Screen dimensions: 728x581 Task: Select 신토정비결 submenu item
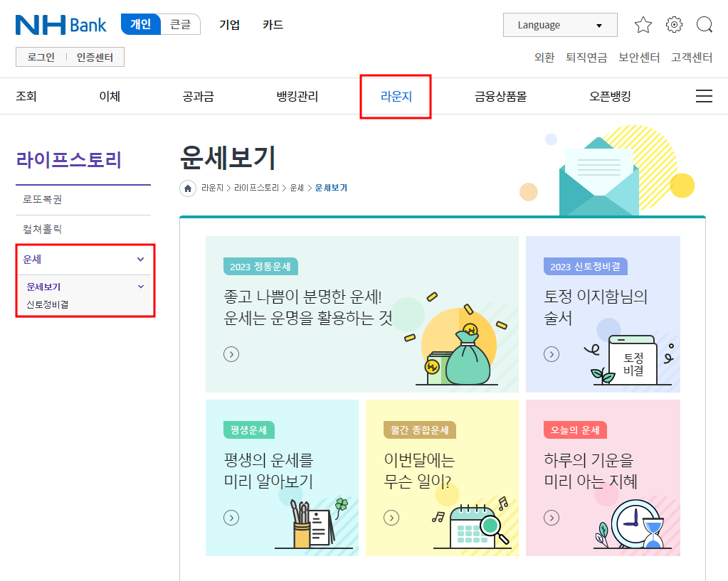click(x=48, y=304)
